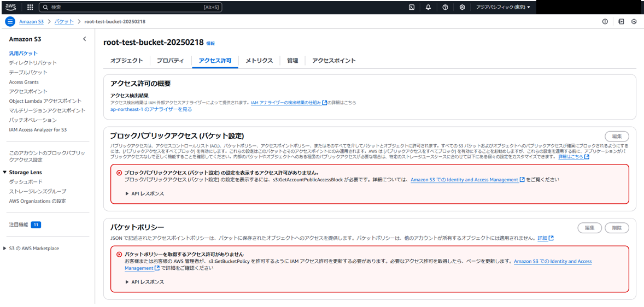644x307 pixels.
Task: Expand API レスポンス in block public access alert
Action: pyautogui.click(x=145, y=193)
